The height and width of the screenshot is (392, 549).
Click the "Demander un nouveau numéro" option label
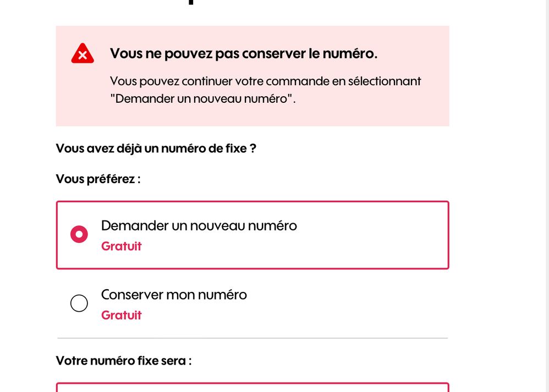tap(199, 226)
